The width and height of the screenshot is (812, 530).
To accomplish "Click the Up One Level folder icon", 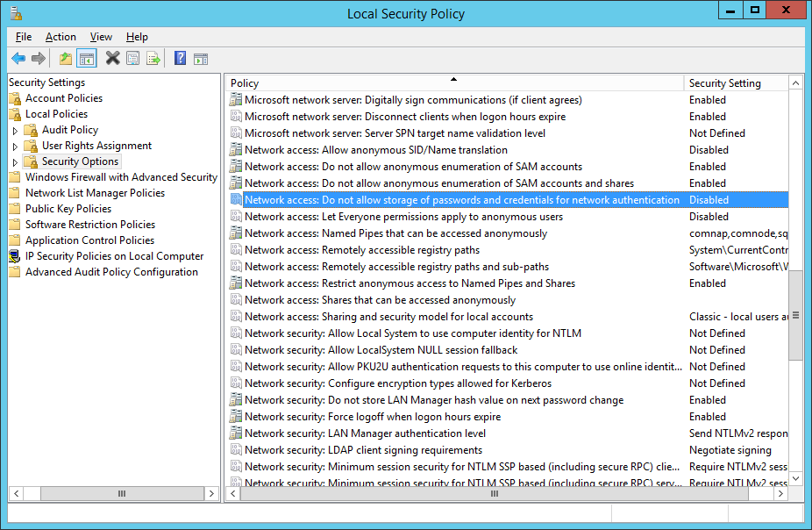I will (x=66, y=59).
